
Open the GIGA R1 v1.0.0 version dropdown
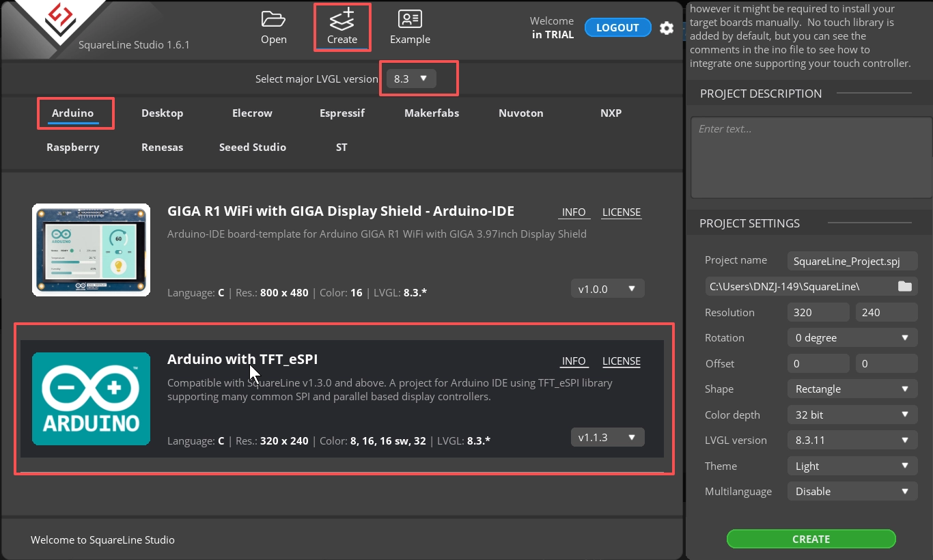(x=607, y=289)
